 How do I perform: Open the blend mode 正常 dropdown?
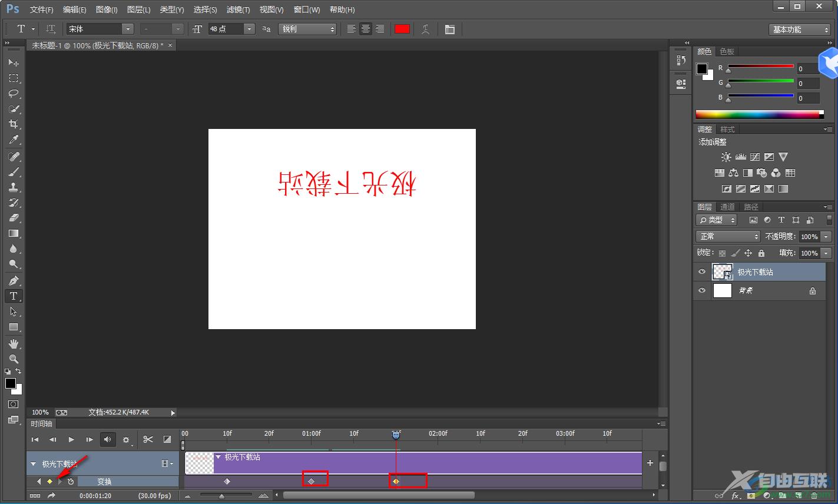click(x=728, y=236)
